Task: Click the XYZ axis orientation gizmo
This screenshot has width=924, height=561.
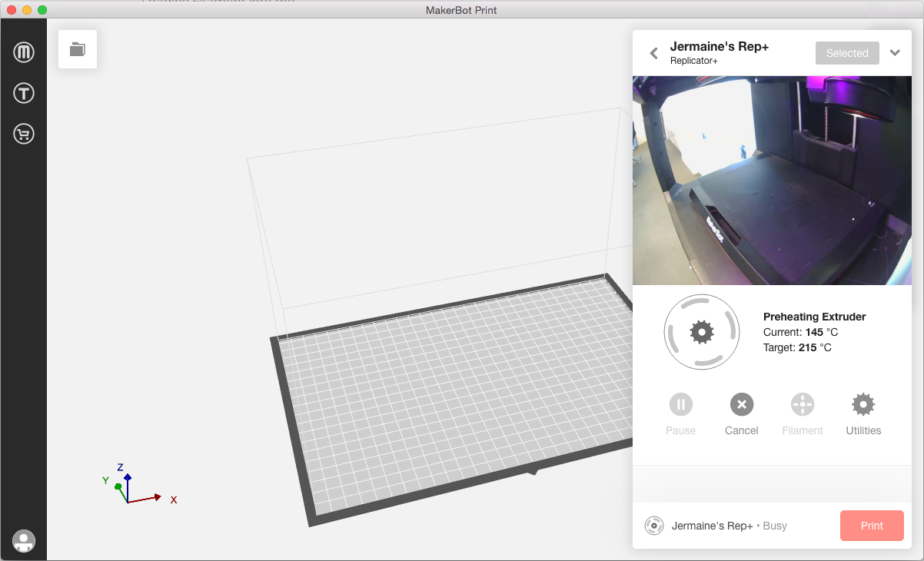Action: click(x=139, y=484)
